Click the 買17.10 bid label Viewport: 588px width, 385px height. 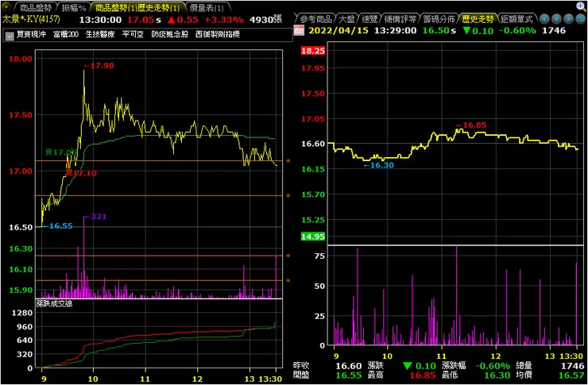(x=80, y=173)
